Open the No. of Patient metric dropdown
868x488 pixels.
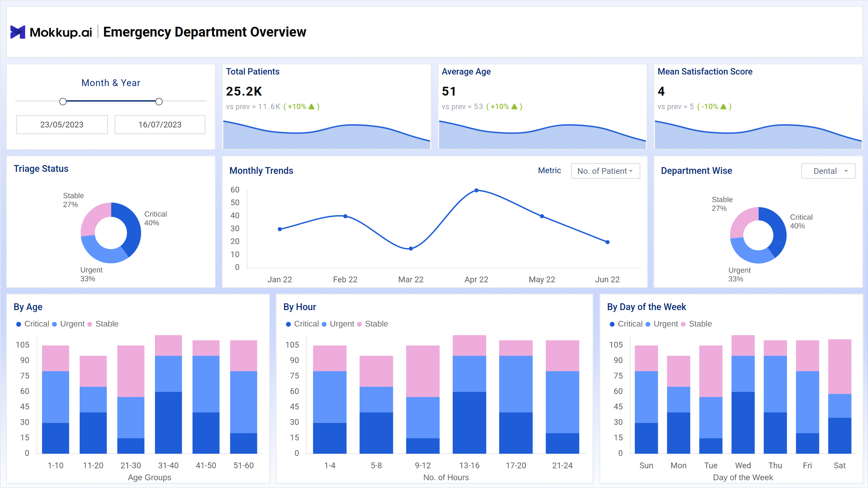click(606, 171)
